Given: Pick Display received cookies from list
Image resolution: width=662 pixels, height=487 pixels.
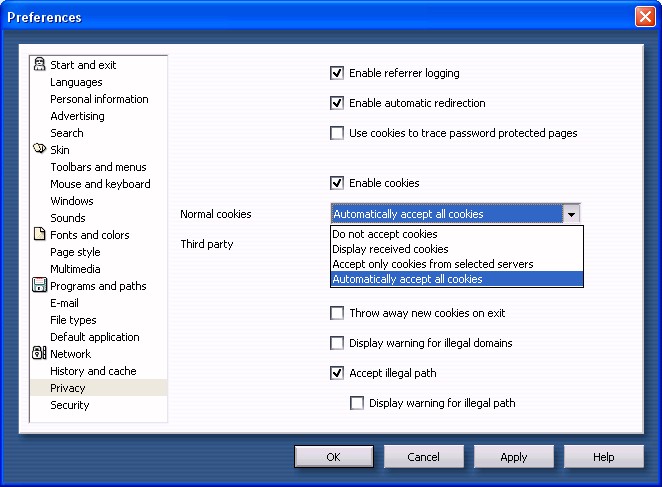Looking at the screenshot, I should click(x=390, y=249).
